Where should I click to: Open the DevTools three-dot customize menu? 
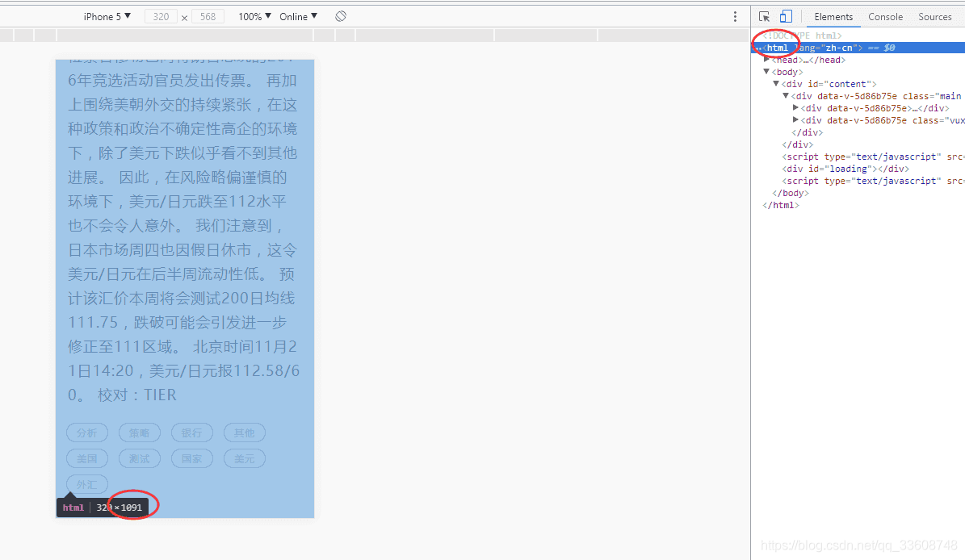click(734, 16)
